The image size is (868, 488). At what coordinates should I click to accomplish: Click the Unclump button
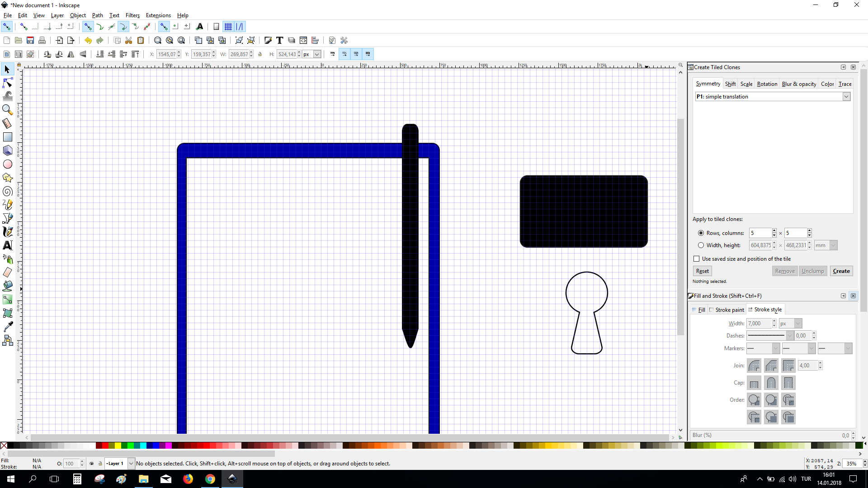coord(812,271)
